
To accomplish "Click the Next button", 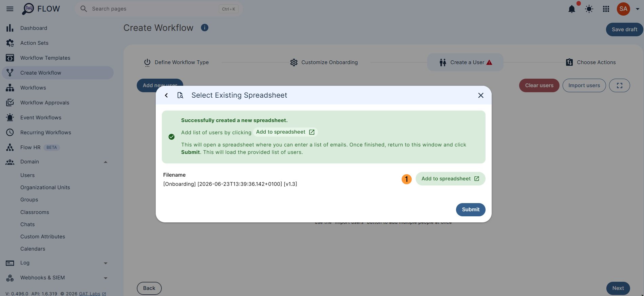I will [x=618, y=288].
